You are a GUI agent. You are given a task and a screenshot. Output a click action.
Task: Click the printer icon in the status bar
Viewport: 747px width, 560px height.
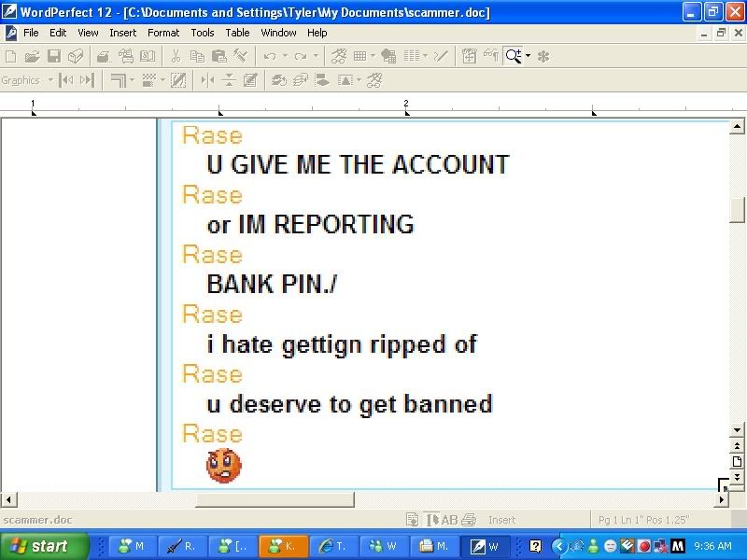469,520
